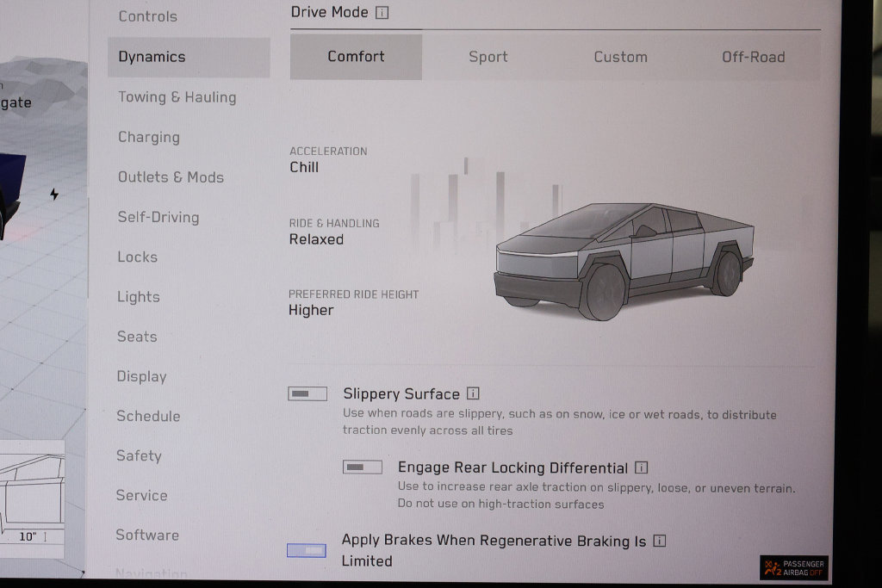The image size is (882, 588).
Task: Open the regenerative braking info icon
Action: [x=659, y=541]
